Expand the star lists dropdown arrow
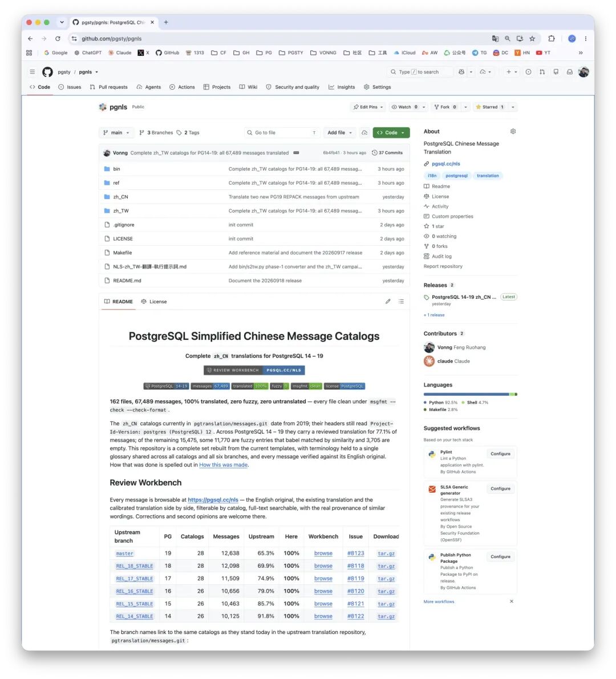The image size is (616, 679). tap(512, 107)
